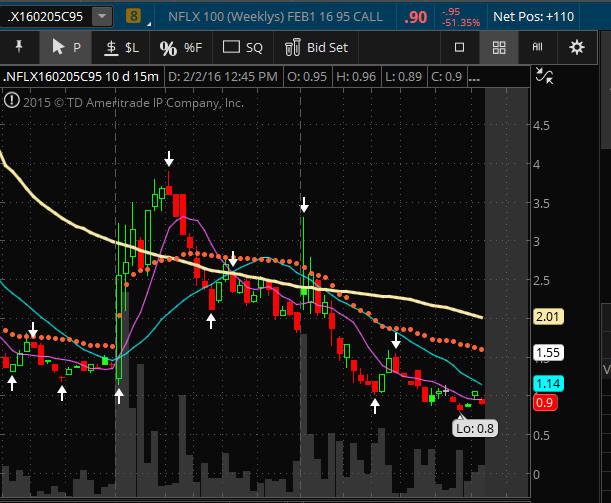Click the yellow level 8 badge icon
611x503 pixels.
[x=135, y=16]
